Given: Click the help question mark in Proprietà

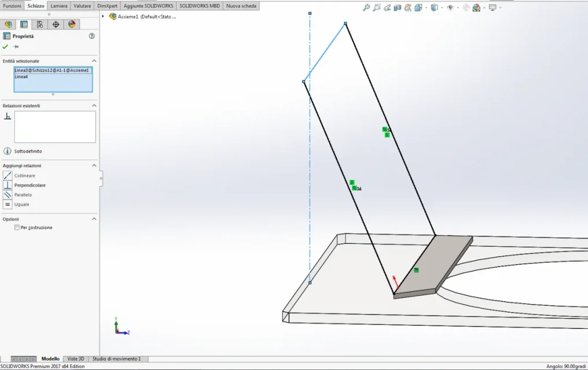Looking at the screenshot, I should click(x=92, y=36).
